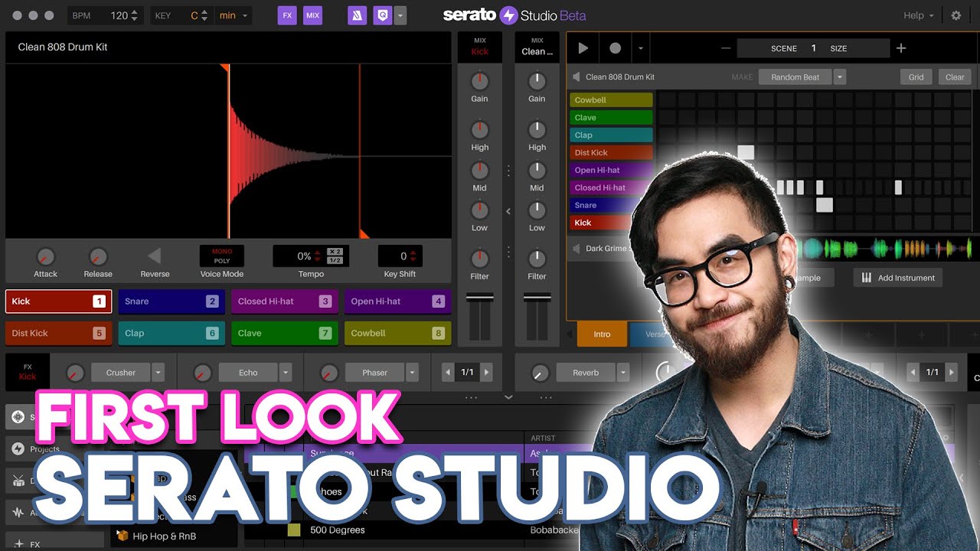Collapse mixer with the left chevron

508,211
